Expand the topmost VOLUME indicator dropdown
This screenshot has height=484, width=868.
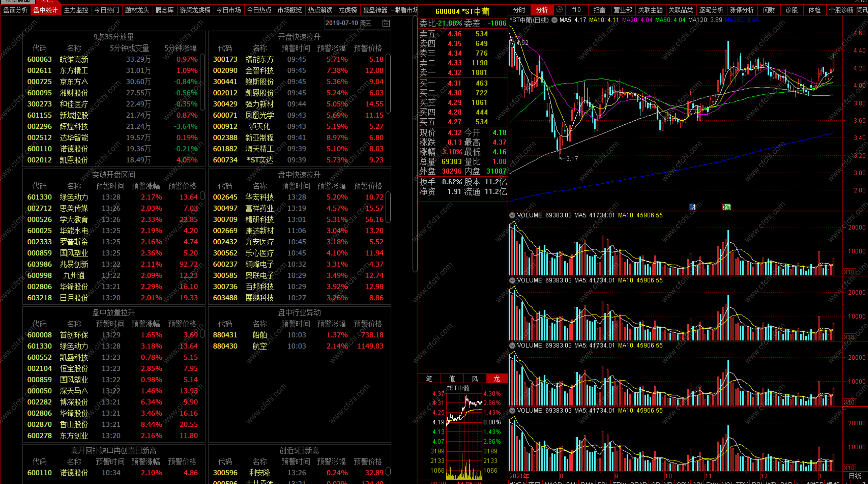[x=512, y=215]
